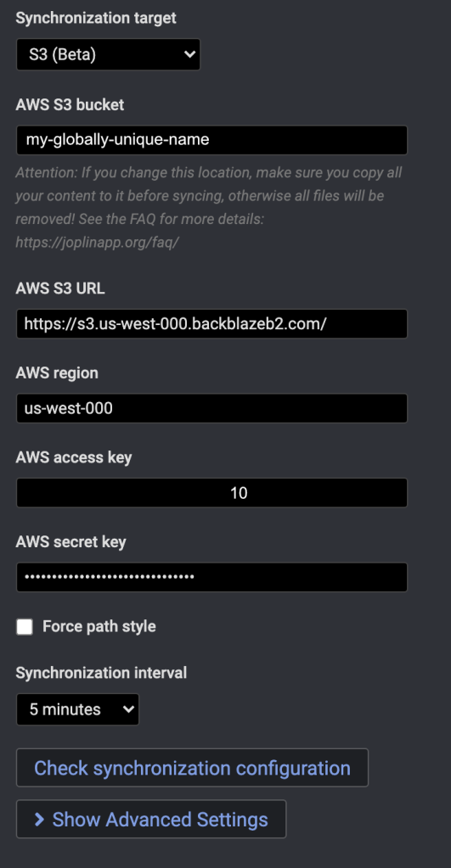Viewport: 451px width, 868px height.
Task: Expand Show Advanced Settings
Action: coord(151,820)
